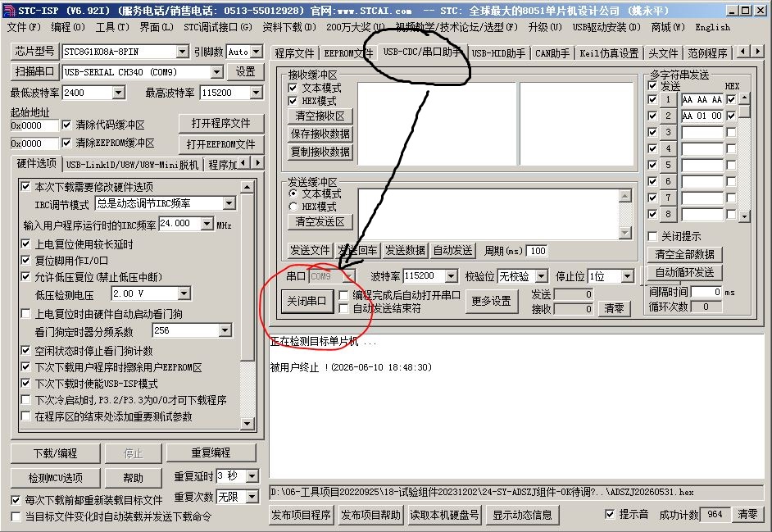Expand the USB-SERIAL CH340 COM port dropdown

click(216, 72)
